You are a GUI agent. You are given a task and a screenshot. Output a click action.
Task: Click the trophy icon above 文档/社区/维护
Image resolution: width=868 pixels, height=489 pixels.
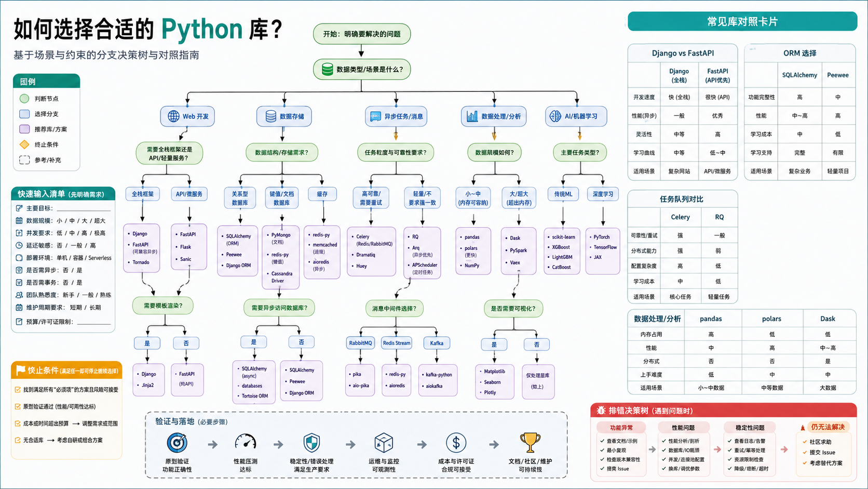[530, 443]
